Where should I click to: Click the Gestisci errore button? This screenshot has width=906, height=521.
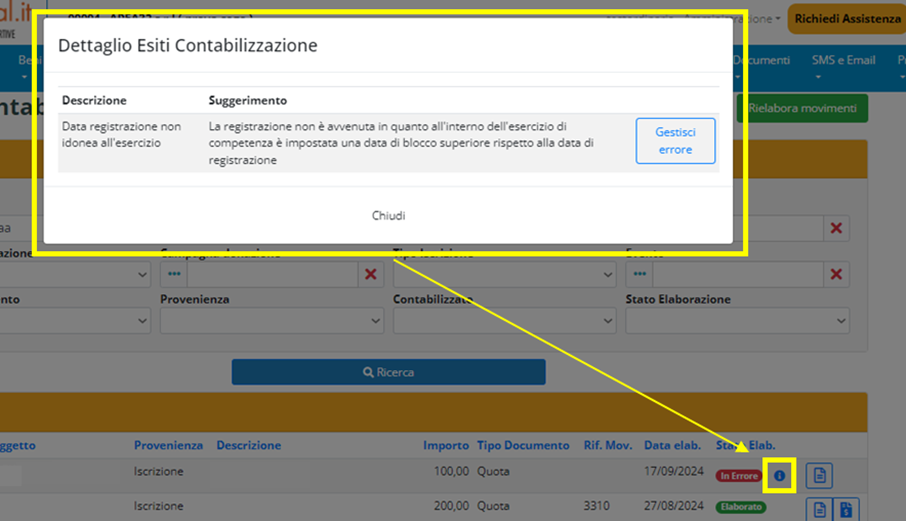pos(676,141)
